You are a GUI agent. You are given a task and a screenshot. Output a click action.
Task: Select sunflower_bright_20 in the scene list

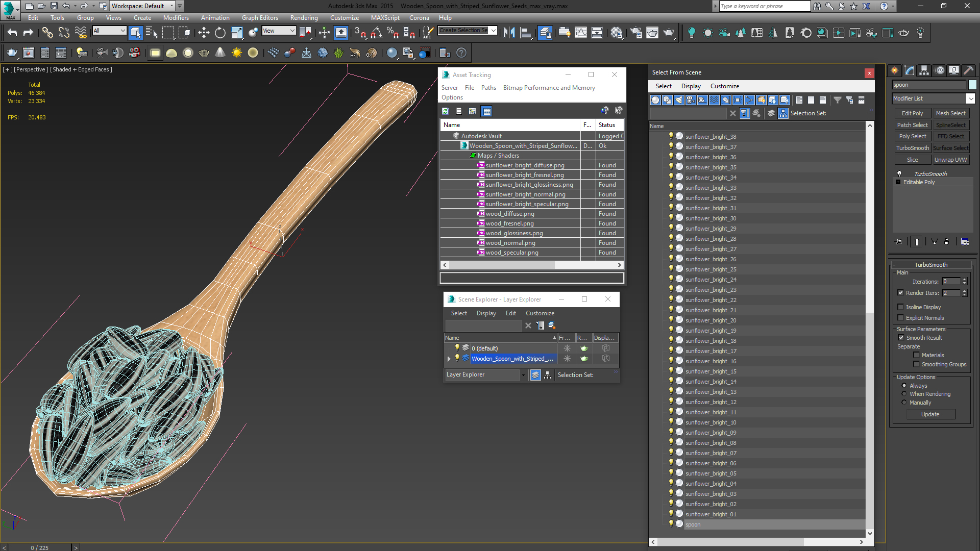coord(710,320)
